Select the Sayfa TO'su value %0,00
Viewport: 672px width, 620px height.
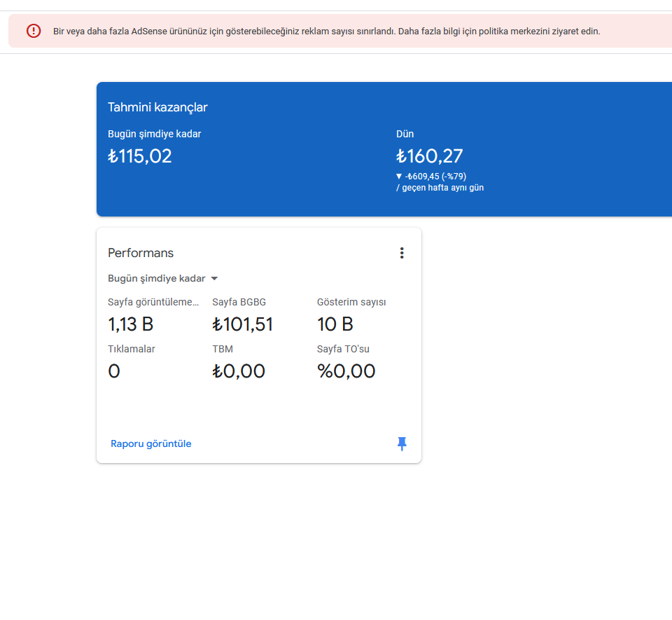pos(346,371)
